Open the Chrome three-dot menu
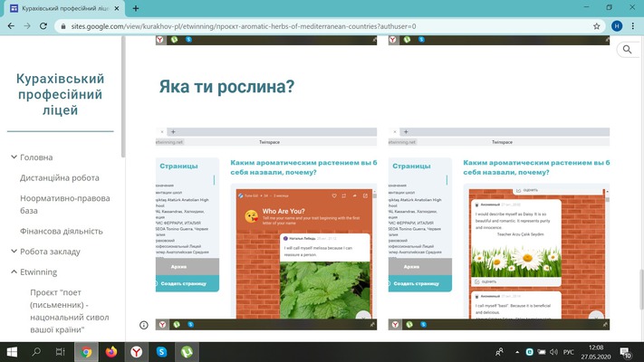The width and height of the screenshot is (644, 362). pos(633,26)
